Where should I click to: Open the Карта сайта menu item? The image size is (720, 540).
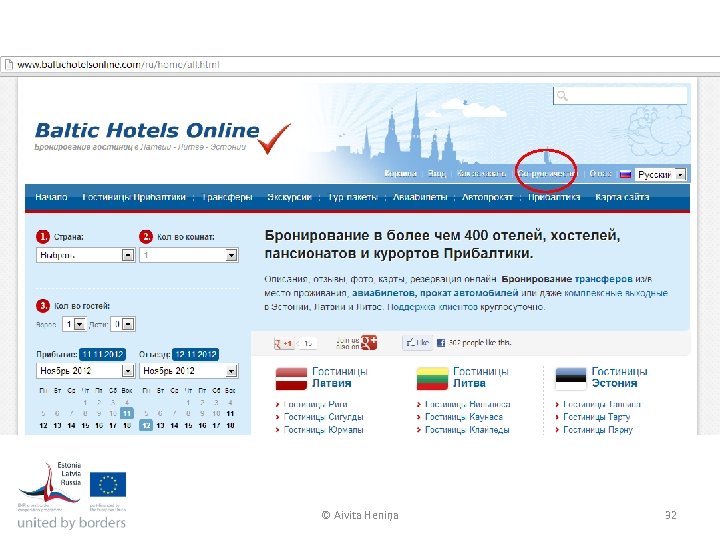pyautogui.click(x=622, y=197)
